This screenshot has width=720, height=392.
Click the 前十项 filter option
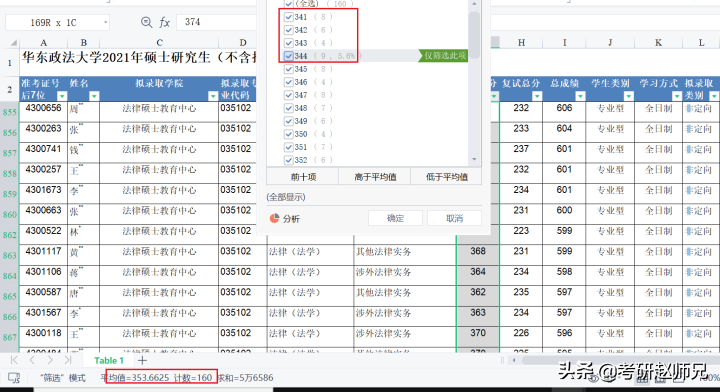(303, 177)
